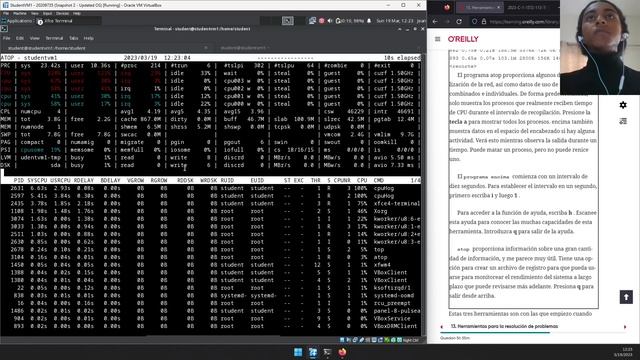Click the Xfce panel volume speaker icon
The height and width of the screenshot is (360, 640).
tap(330, 21)
